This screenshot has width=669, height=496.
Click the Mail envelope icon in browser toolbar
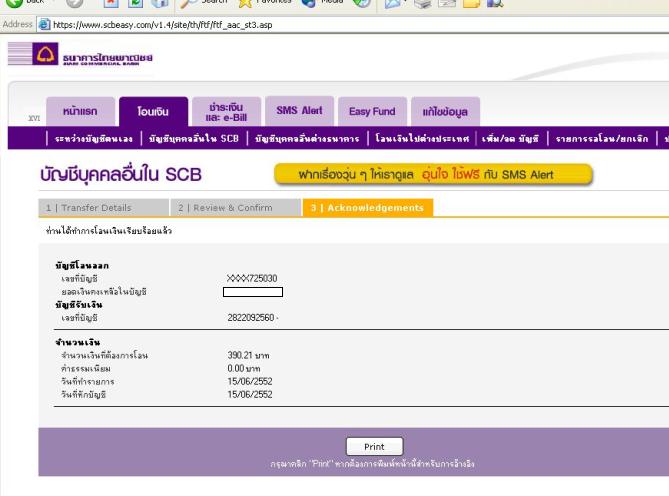pyautogui.click(x=393, y=3)
